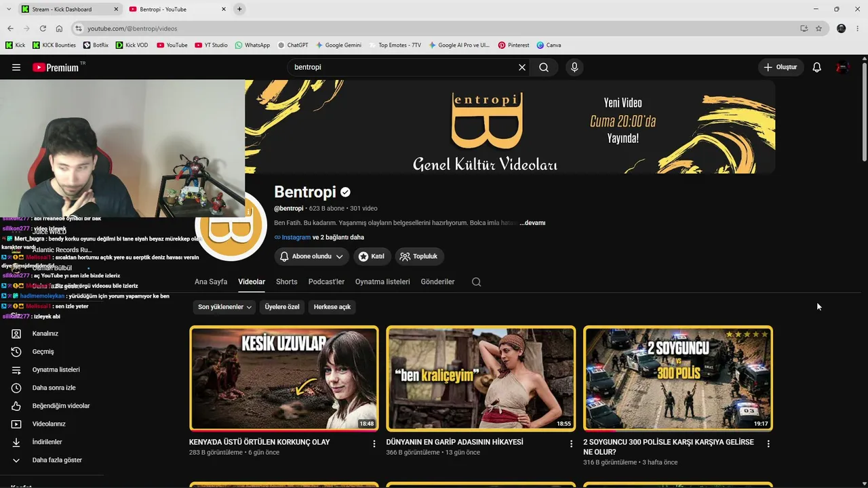Open the Kick VOD bookmark
868x488 pixels.
click(x=132, y=45)
